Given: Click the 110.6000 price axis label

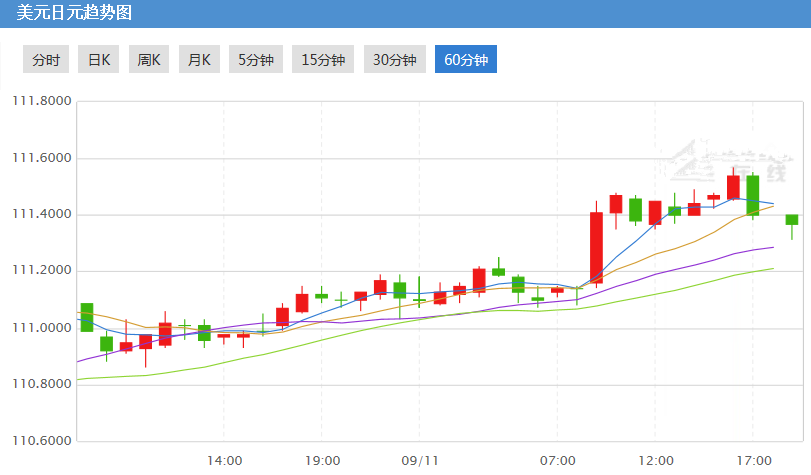Looking at the screenshot, I should click(41, 440).
